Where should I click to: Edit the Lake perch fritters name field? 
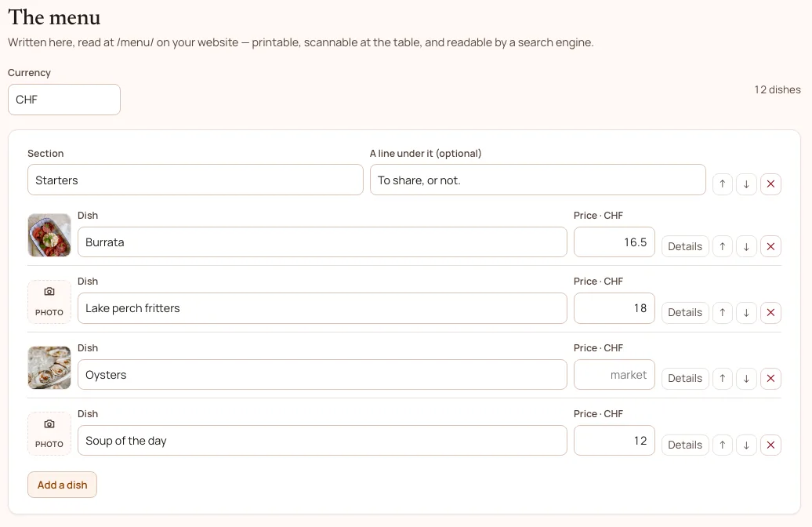pyautogui.click(x=322, y=308)
